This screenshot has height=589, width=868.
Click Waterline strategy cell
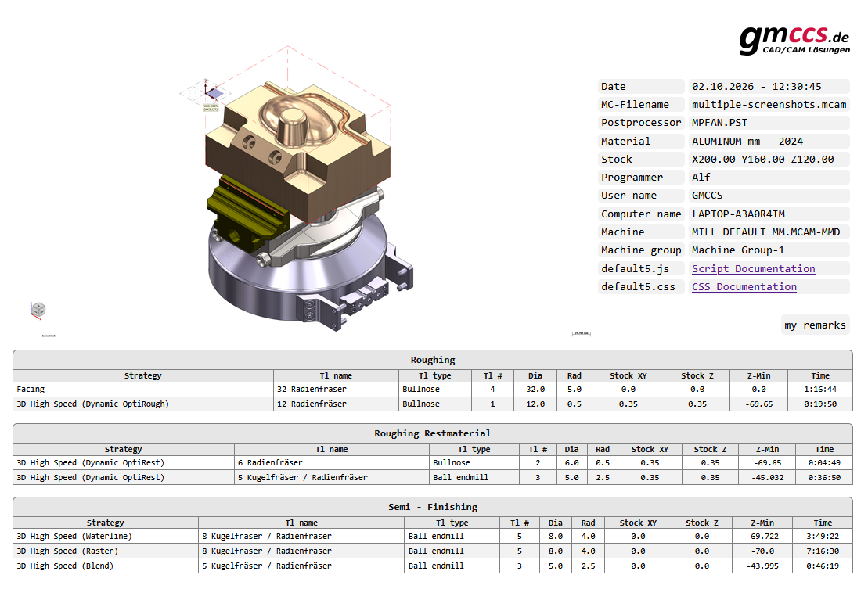pos(106,537)
